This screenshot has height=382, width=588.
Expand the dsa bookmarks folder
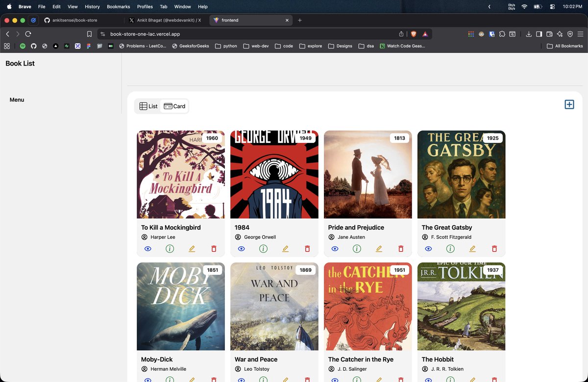(366, 46)
